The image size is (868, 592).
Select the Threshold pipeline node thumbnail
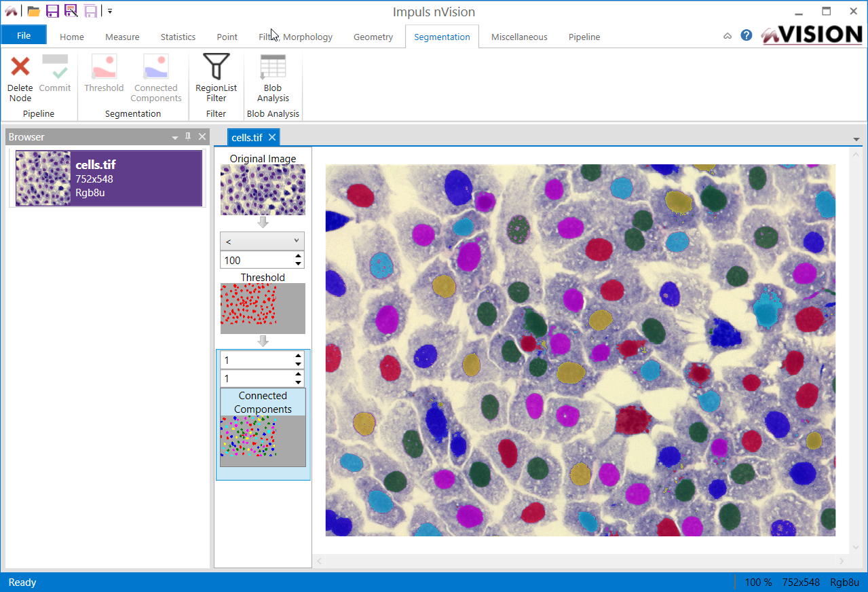(263, 308)
